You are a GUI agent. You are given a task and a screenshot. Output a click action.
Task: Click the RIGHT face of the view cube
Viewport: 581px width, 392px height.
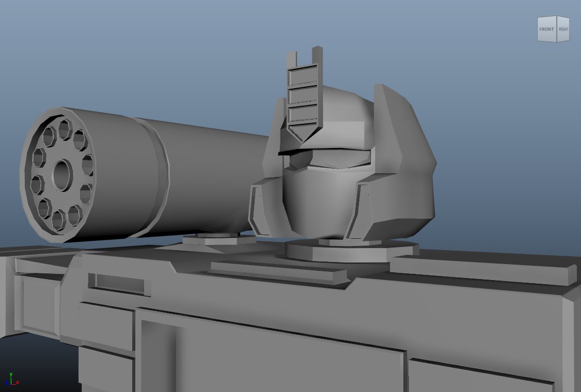click(x=563, y=29)
